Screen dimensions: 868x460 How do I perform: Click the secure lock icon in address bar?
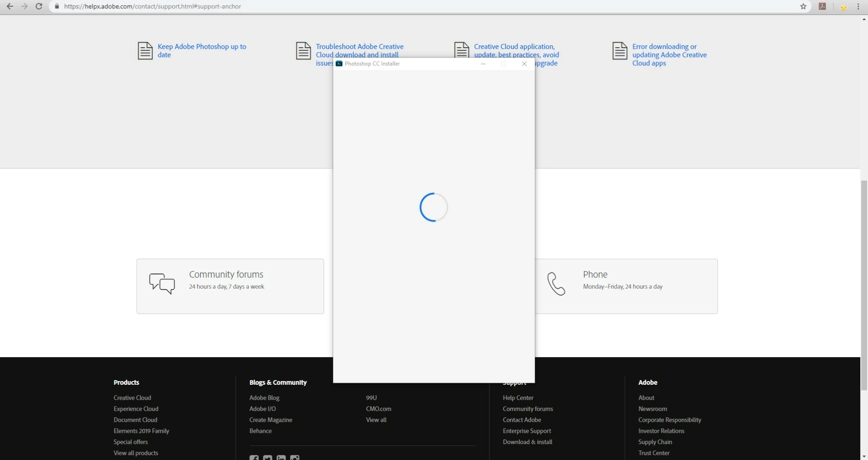pyautogui.click(x=57, y=6)
